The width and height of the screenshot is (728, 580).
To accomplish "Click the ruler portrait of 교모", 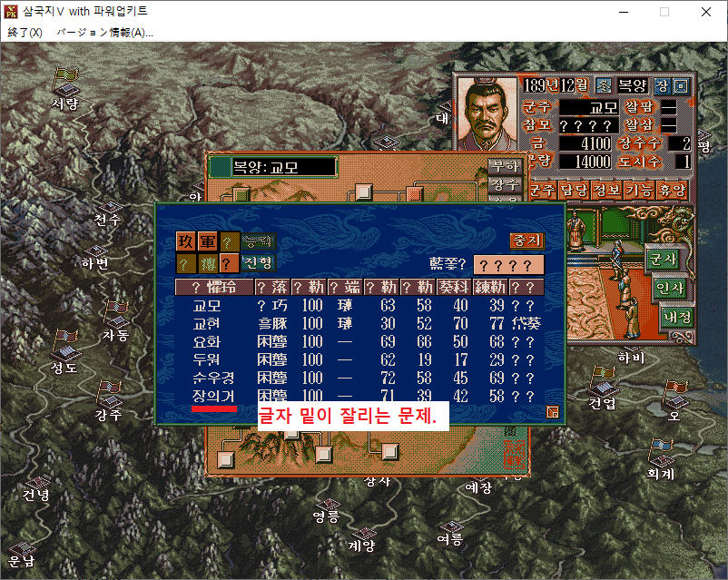I will pos(487,113).
